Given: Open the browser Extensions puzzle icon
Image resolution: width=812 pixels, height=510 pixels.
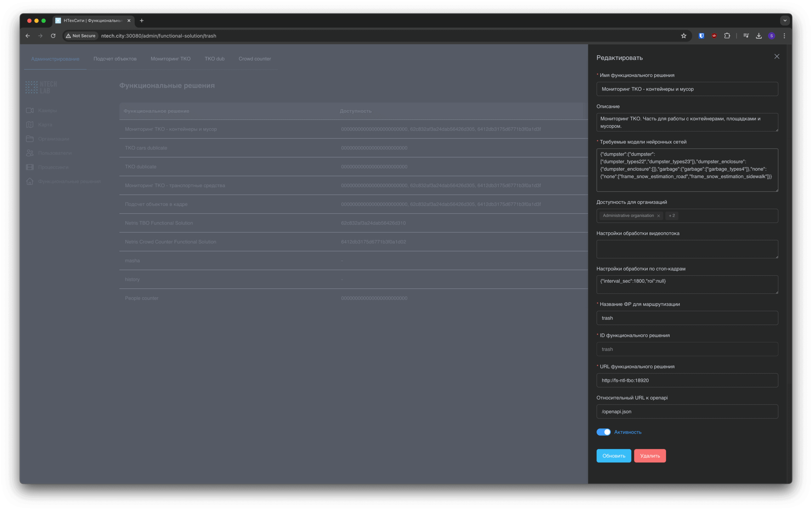Looking at the screenshot, I should pyautogui.click(x=727, y=36).
